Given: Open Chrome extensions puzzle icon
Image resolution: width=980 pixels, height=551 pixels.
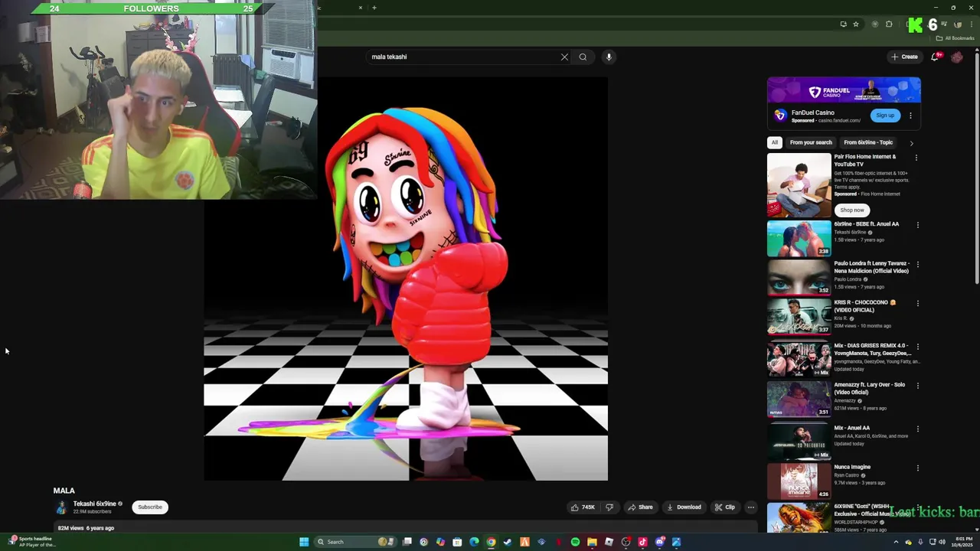Looking at the screenshot, I should (x=889, y=24).
